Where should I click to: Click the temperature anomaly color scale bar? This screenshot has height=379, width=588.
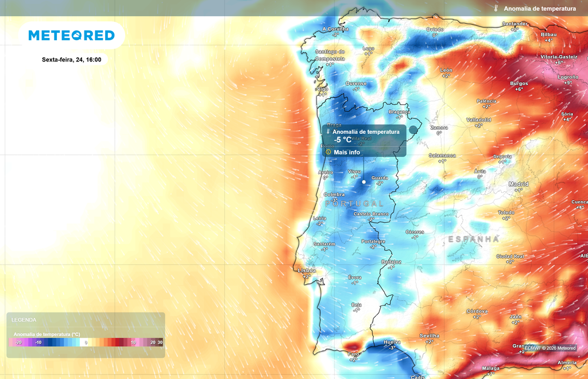[86, 342]
